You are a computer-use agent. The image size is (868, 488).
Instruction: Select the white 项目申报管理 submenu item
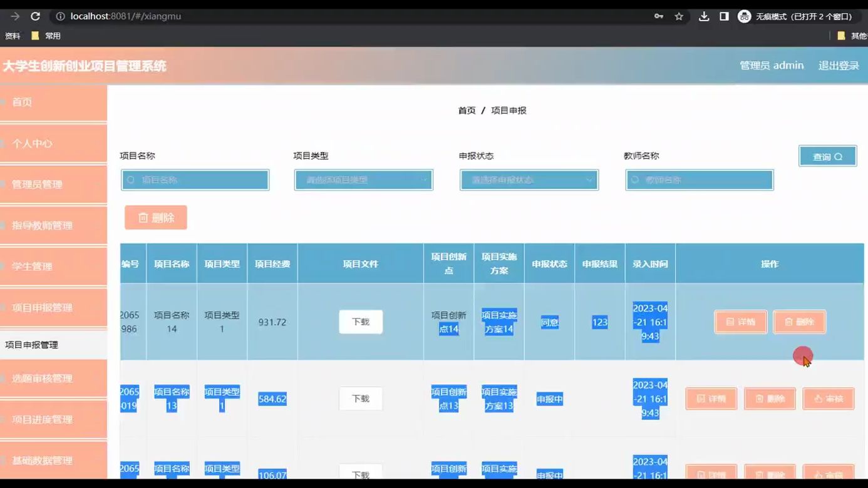[53, 345]
